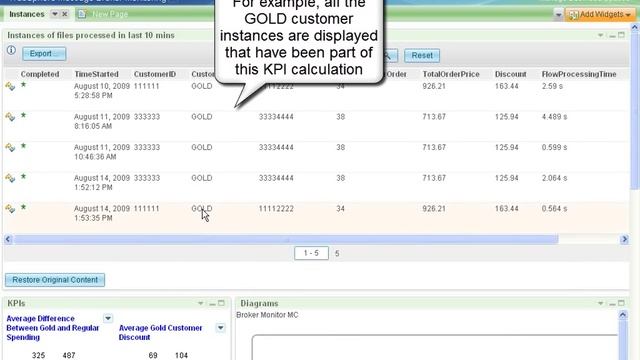Open instance icon for 10:46:36 AM row
Screen dimensions: 640x360
pos(10,148)
